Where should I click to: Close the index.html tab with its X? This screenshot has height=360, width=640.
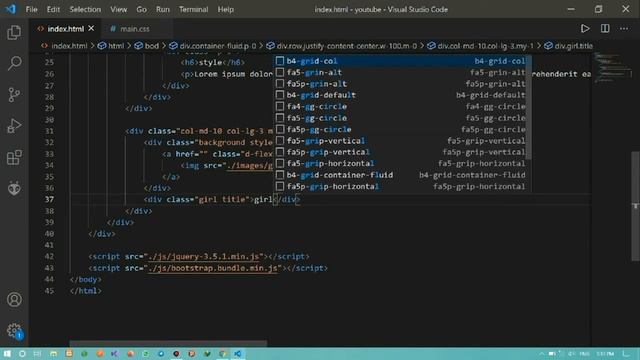tap(91, 29)
